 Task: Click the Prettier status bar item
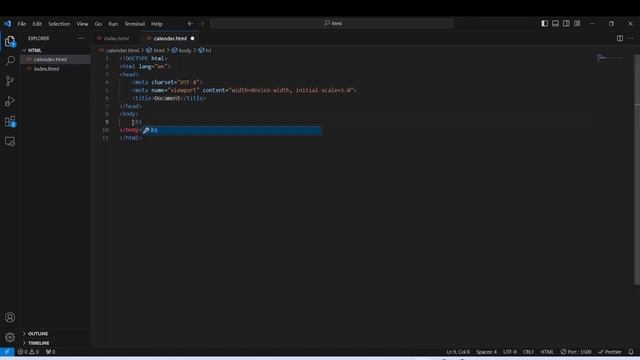pyautogui.click(x=609, y=351)
